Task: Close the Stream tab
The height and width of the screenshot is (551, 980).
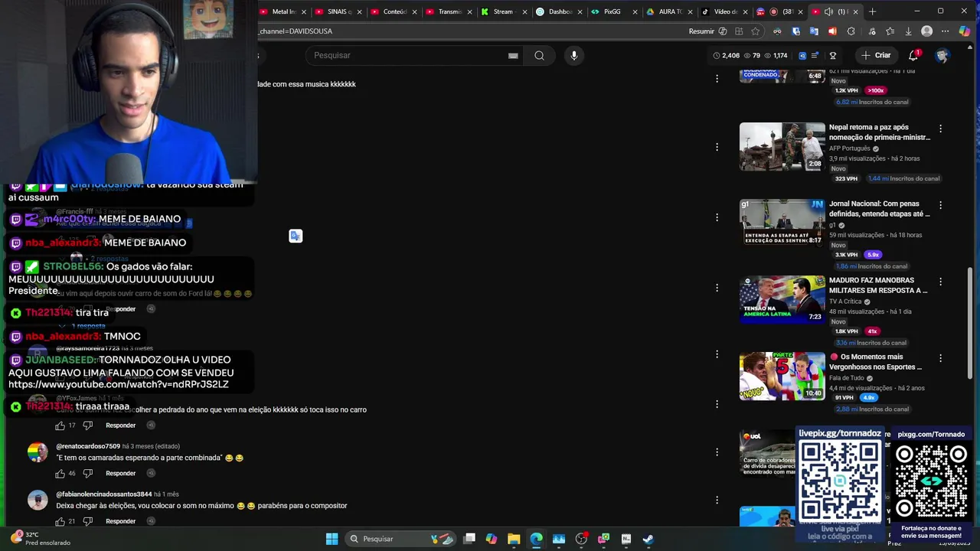Action: click(525, 11)
